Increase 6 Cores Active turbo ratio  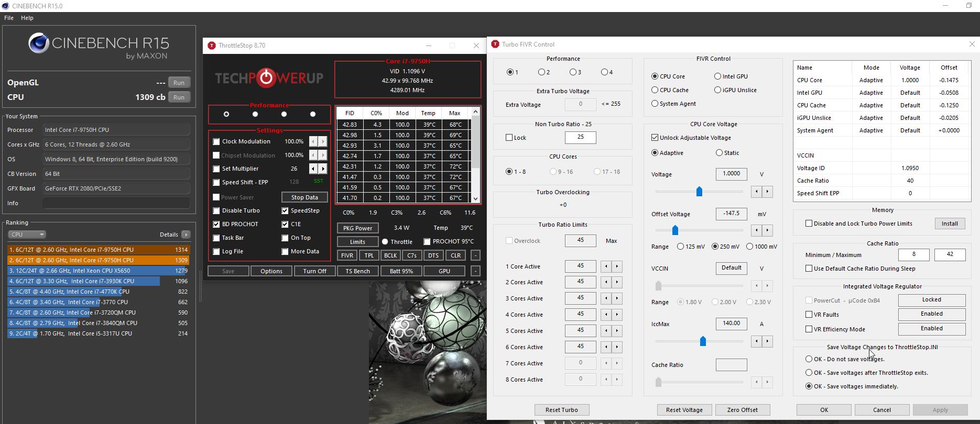617,347
